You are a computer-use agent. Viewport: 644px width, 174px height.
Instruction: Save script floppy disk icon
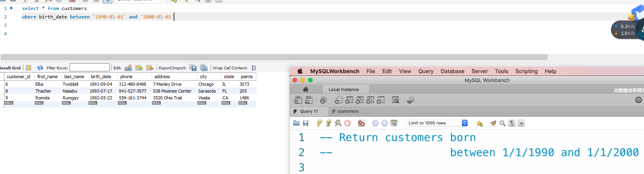click(306, 123)
